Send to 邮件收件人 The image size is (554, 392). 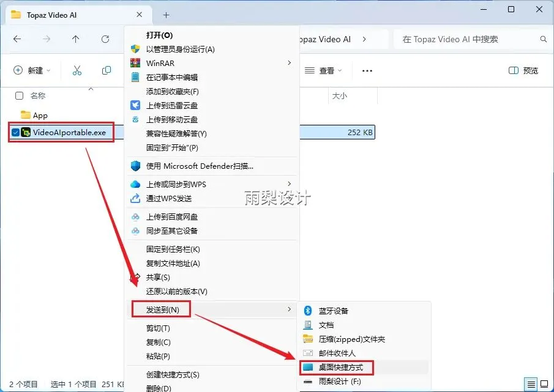(x=364, y=353)
